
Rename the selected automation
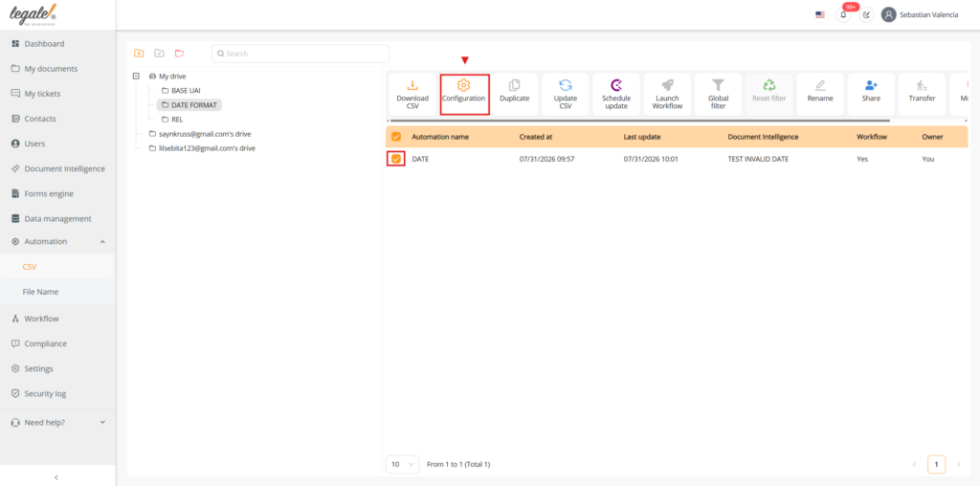(820, 95)
